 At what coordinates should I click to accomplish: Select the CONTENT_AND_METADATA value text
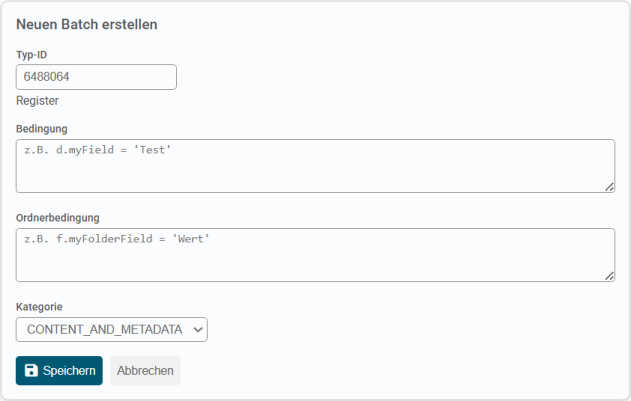[104, 329]
